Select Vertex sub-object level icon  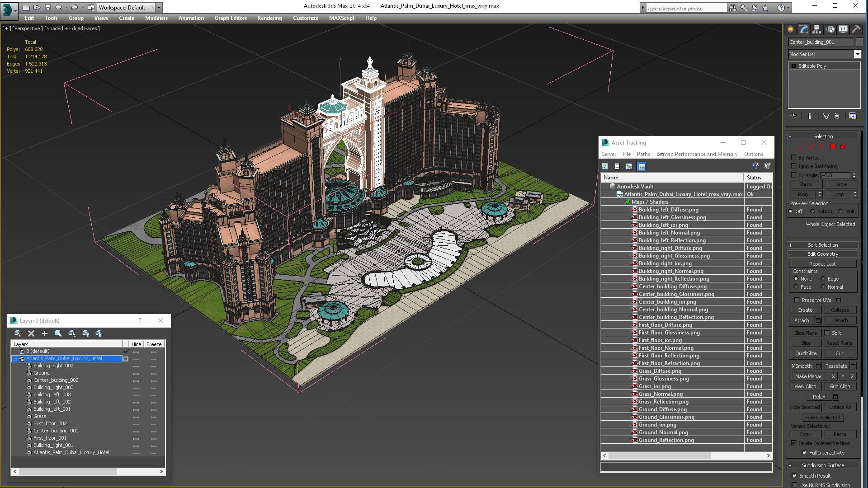[800, 146]
